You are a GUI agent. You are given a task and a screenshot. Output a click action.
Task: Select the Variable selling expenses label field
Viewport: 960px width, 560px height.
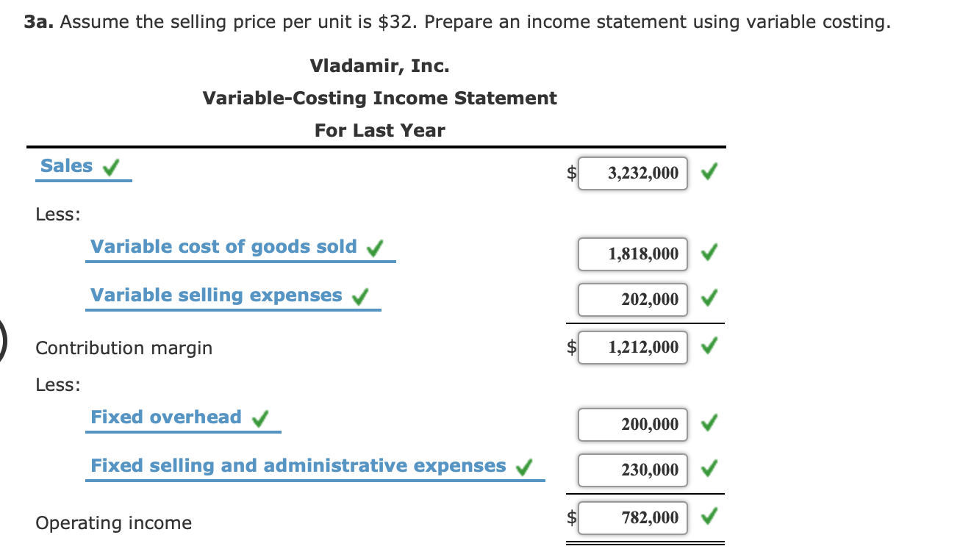pyautogui.click(x=215, y=296)
